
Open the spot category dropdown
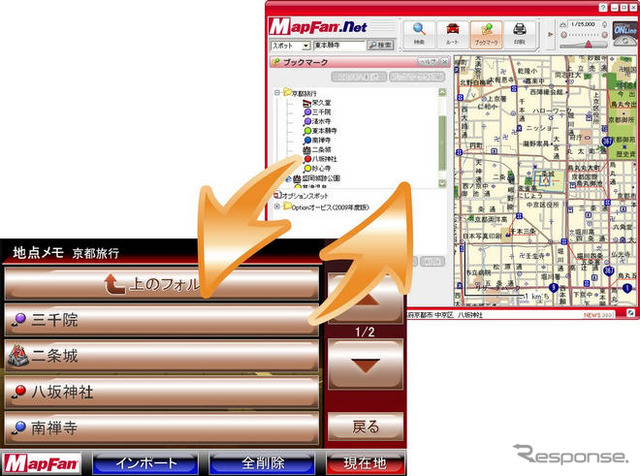pos(306,46)
